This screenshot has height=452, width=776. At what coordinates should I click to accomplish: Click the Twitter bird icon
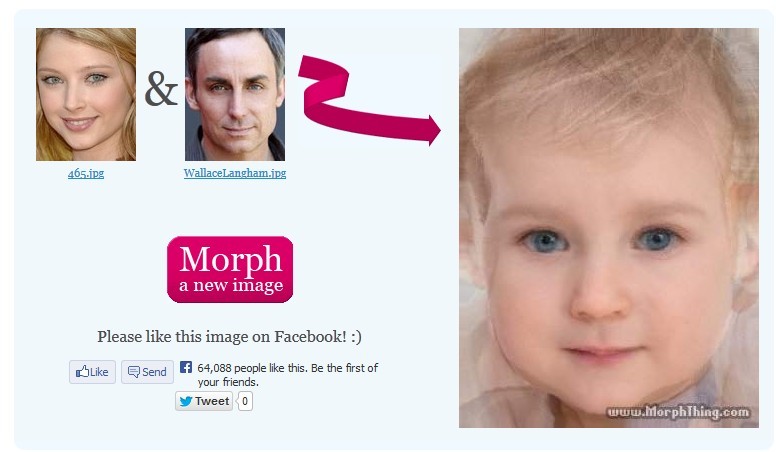click(186, 401)
